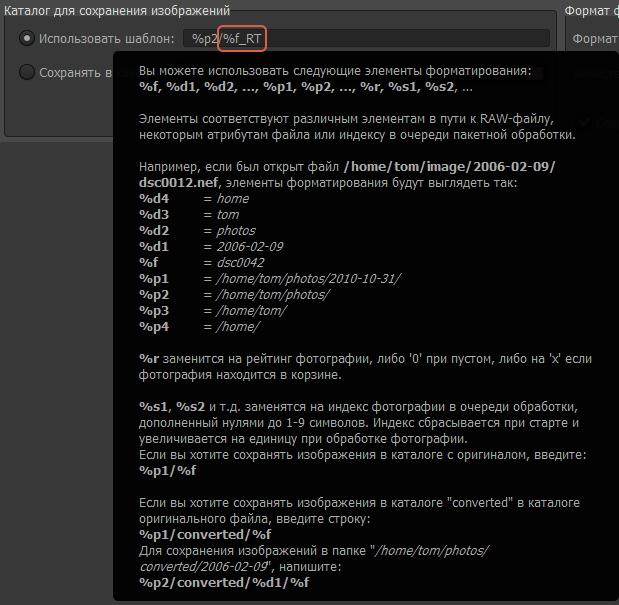This screenshot has width=619, height=605.
Task: Click the '%d1 = 2006-02-09' tooltip row
Action: pos(211,247)
